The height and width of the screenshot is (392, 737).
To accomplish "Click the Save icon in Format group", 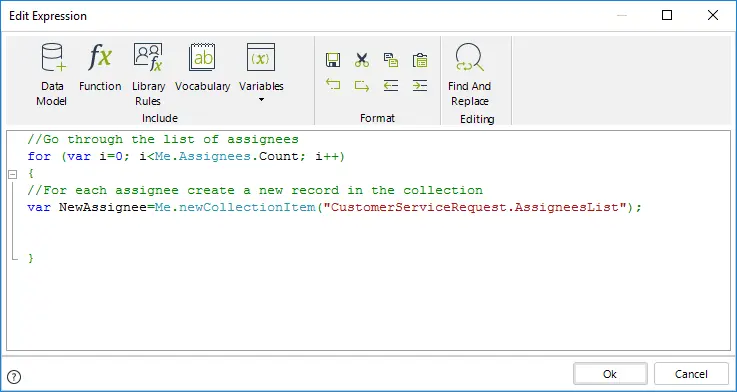I will point(333,60).
